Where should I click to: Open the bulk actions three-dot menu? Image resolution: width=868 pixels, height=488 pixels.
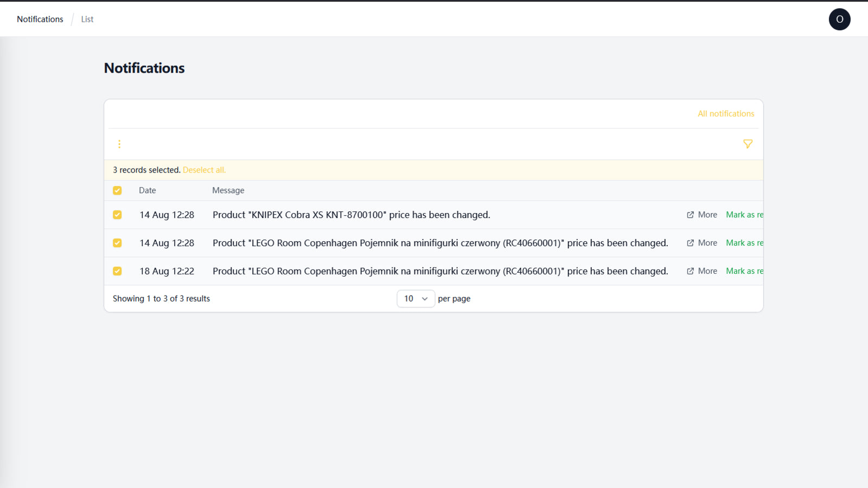(119, 144)
